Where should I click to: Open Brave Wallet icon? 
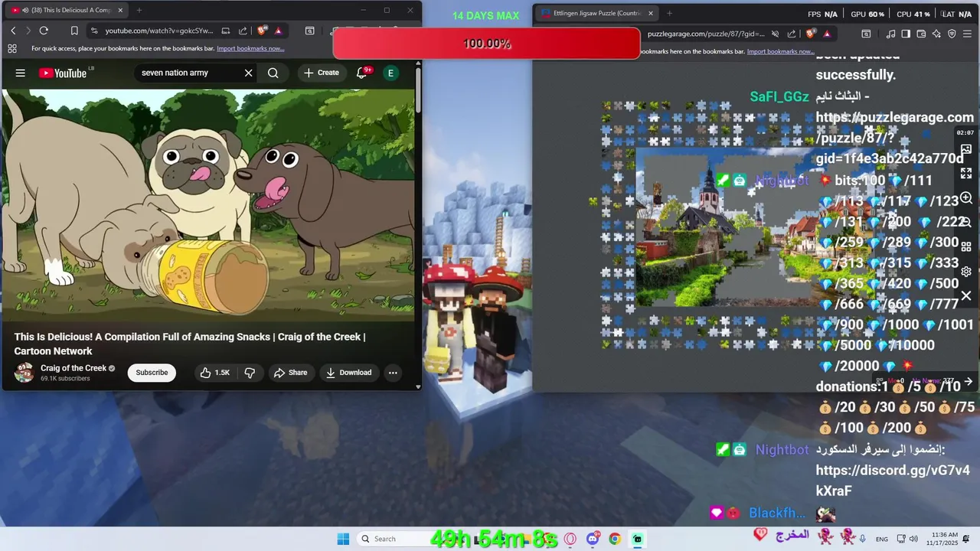click(x=921, y=34)
